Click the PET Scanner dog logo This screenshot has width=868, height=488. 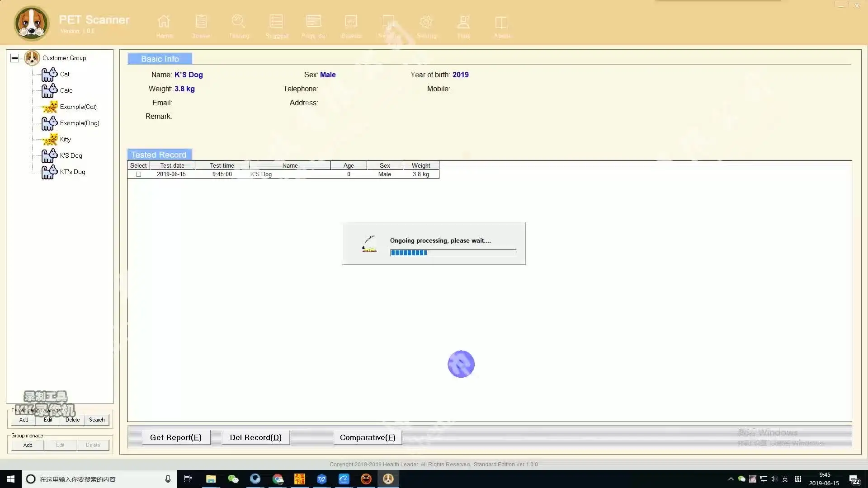(x=31, y=23)
